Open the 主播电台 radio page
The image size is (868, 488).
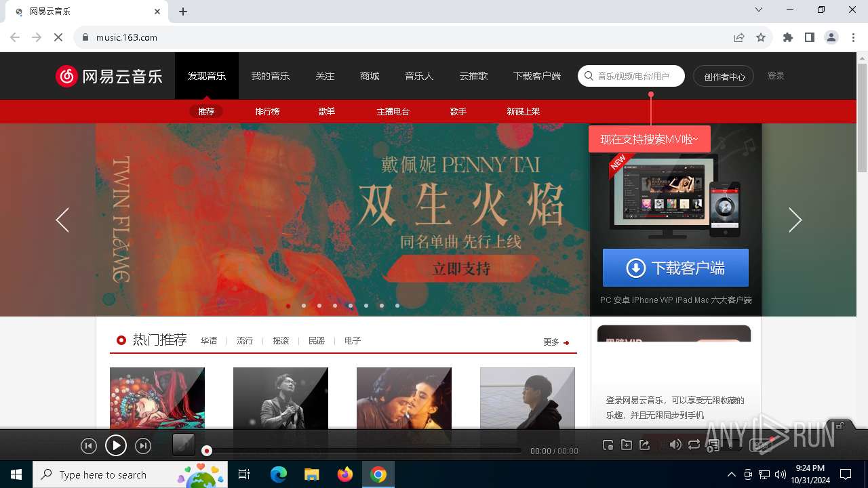[x=393, y=111]
